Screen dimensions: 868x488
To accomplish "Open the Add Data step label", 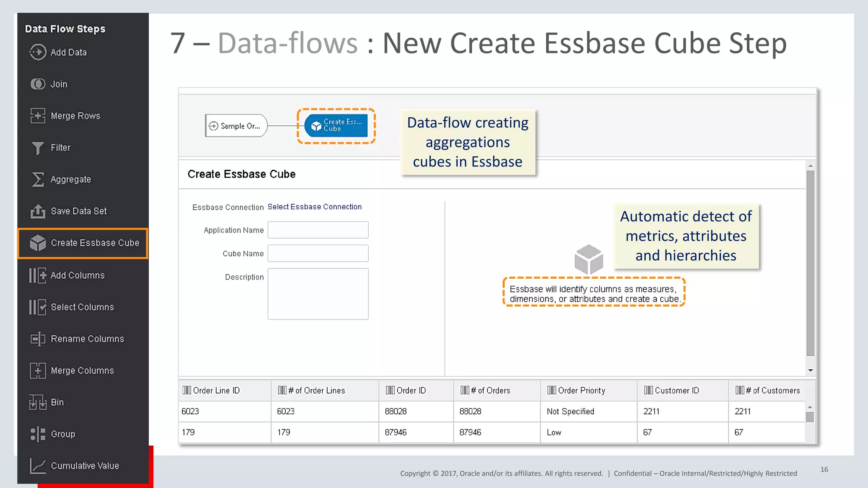I will coord(69,53).
